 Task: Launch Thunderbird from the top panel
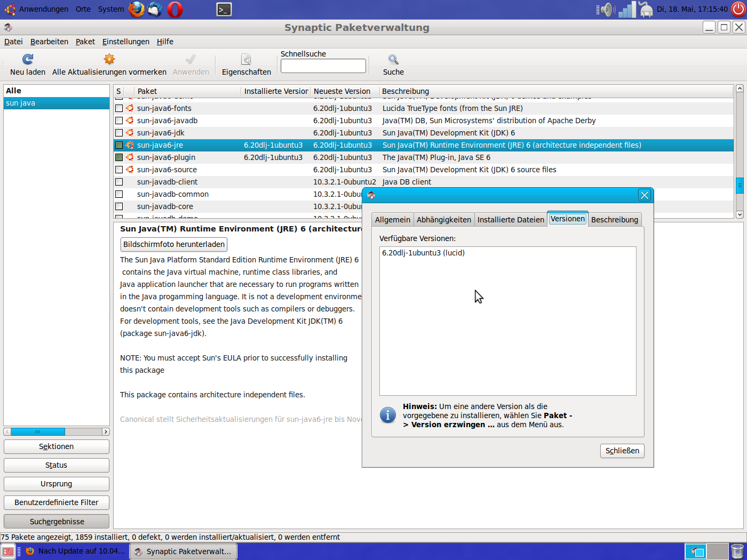click(x=155, y=9)
